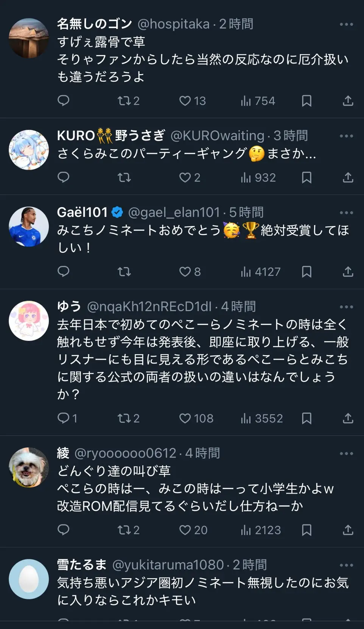This screenshot has width=364, height=629.
Task: View the 2123 views count on the 綾 post
Action: [261, 530]
